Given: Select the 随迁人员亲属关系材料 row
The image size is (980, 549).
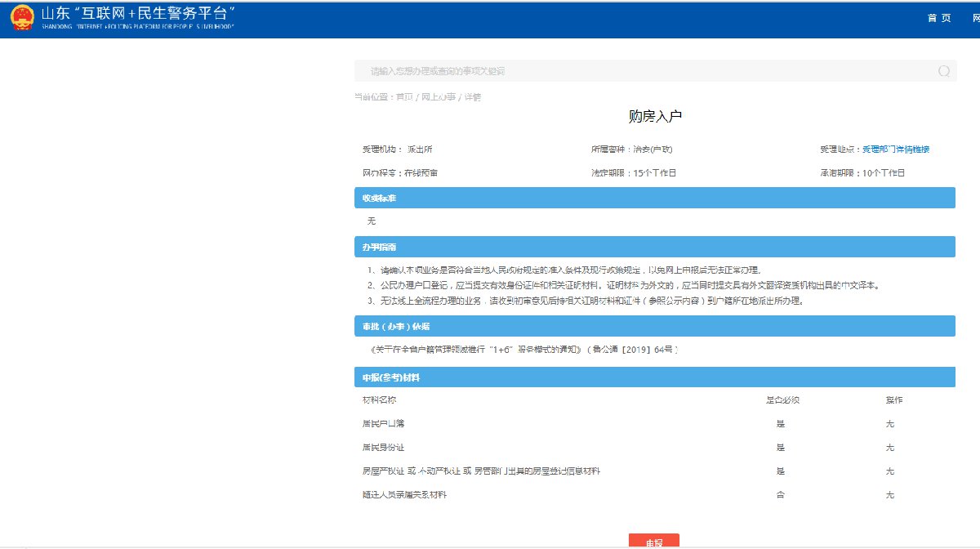Looking at the screenshot, I should click(x=404, y=495).
